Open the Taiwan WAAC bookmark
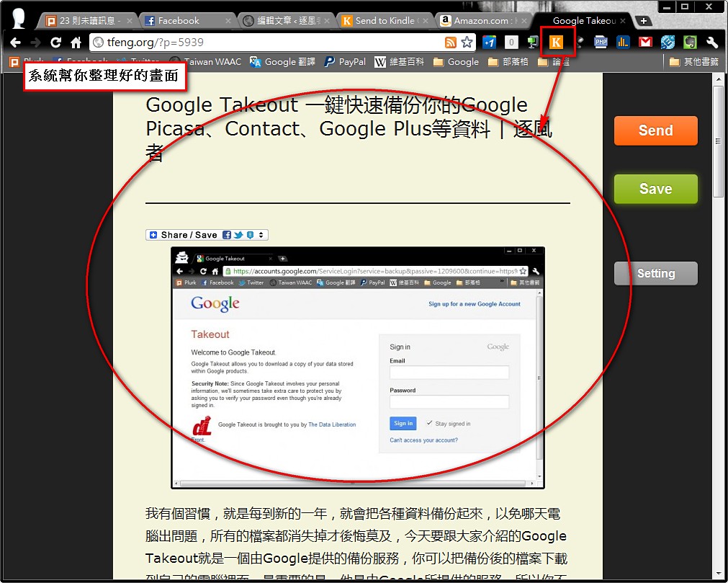This screenshot has height=583, width=728. click(205, 62)
